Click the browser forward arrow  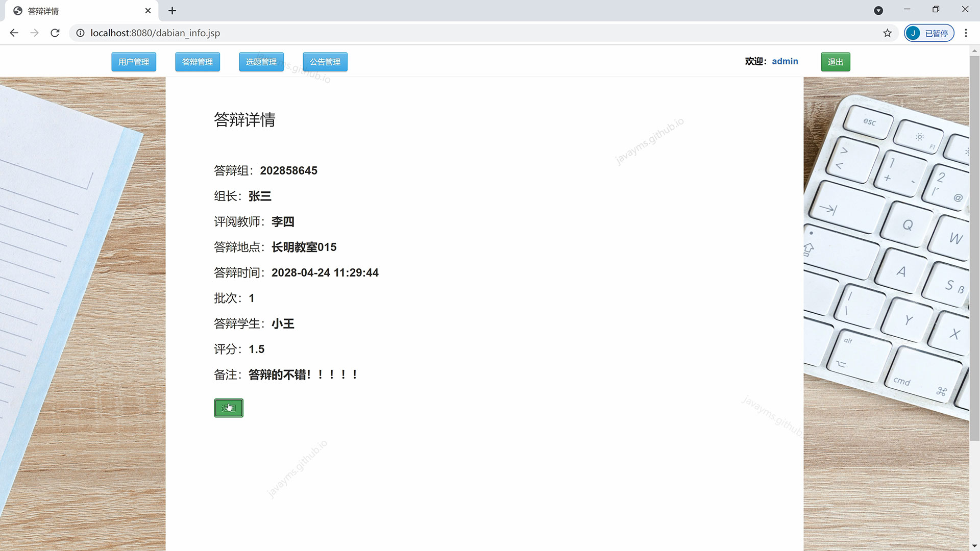(34, 33)
